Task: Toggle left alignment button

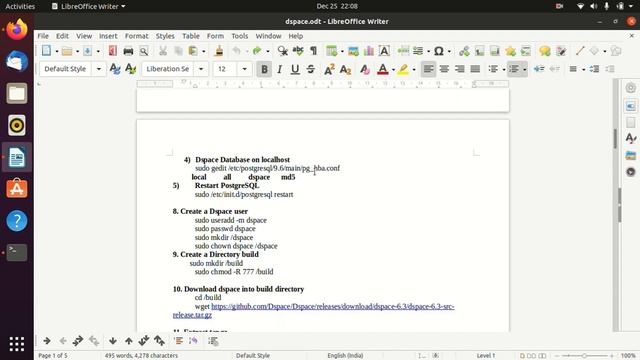Action: pyautogui.click(x=429, y=69)
